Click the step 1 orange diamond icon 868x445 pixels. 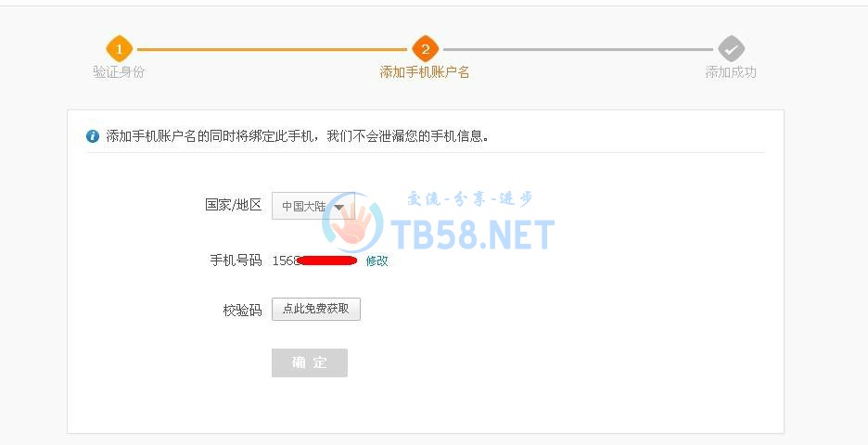coord(119,49)
